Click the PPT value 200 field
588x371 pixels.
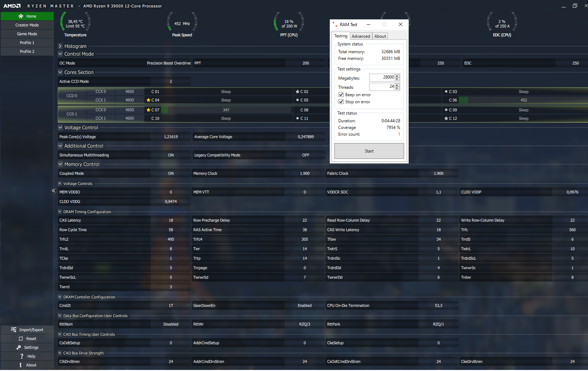click(306, 63)
